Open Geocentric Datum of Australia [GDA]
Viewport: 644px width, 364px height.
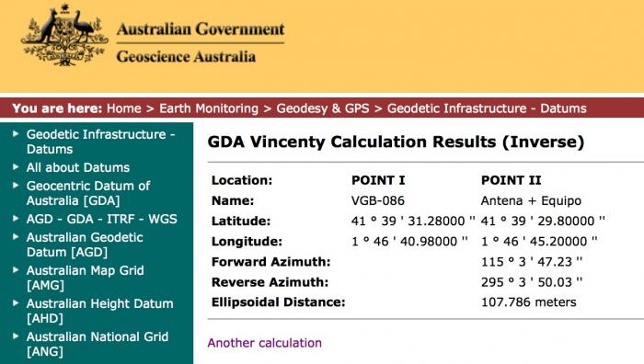pos(88,193)
